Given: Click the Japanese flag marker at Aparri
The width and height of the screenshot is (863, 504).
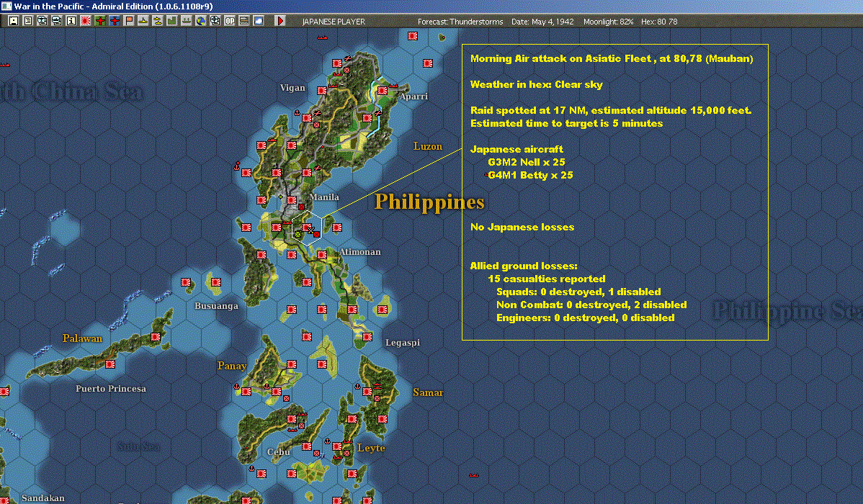Looking at the screenshot, I should point(383,90).
